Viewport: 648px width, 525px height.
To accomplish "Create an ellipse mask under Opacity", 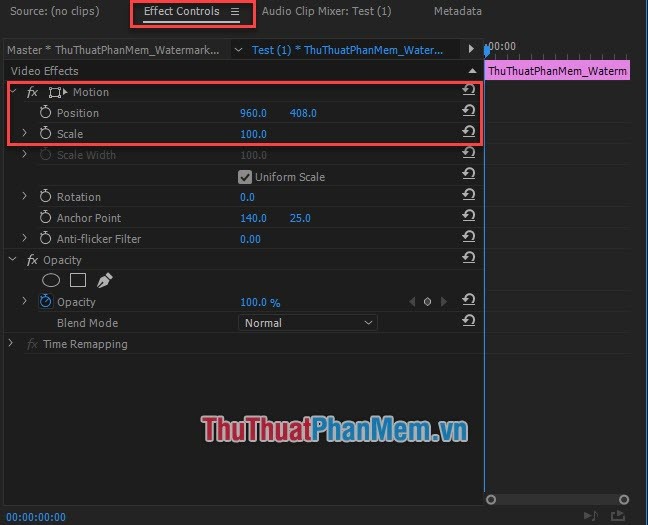I will pyautogui.click(x=51, y=280).
